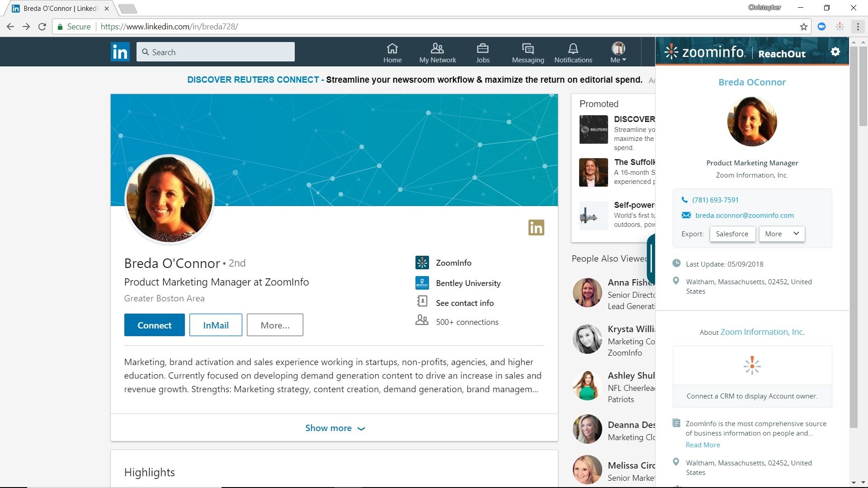Open Breda's LinkedIn profile photo
Image resolution: width=868 pixels, height=488 pixels.
tap(170, 199)
